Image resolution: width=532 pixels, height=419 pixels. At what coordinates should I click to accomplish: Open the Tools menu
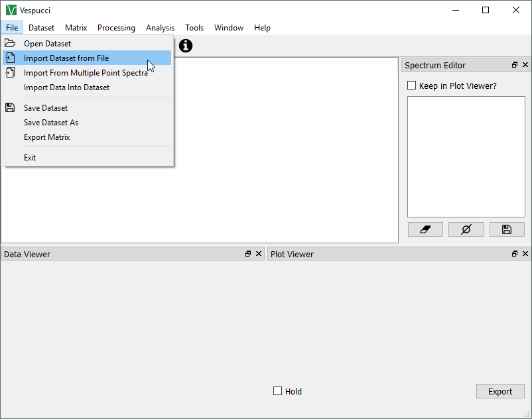click(194, 27)
